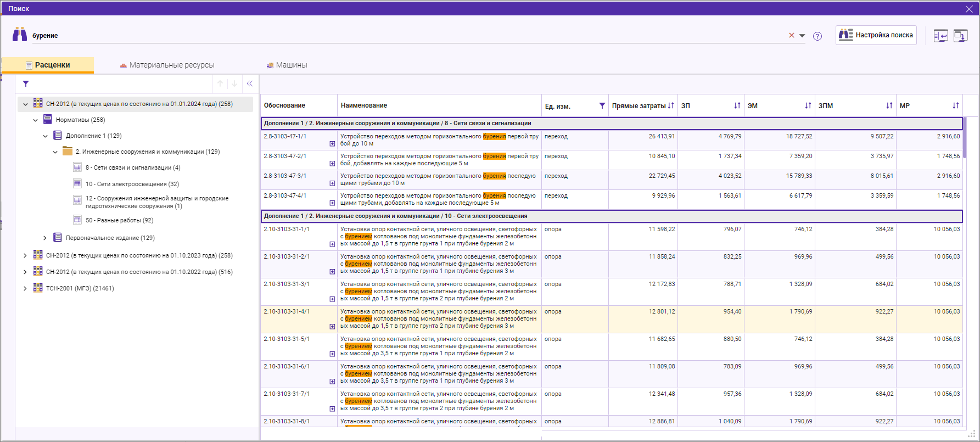The image size is (980, 442).
Task: Clear the search text with red X
Action: click(x=792, y=35)
